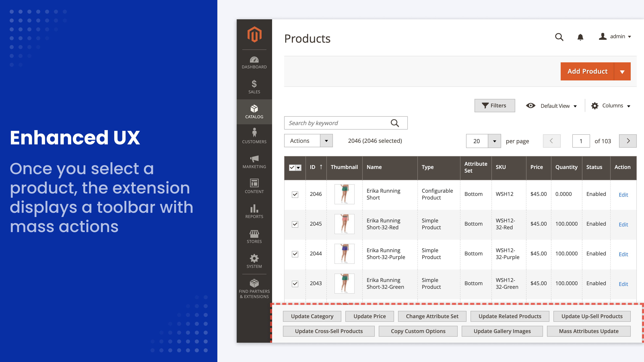Click the Magento logo icon
Image resolution: width=644 pixels, height=362 pixels.
tap(254, 34)
